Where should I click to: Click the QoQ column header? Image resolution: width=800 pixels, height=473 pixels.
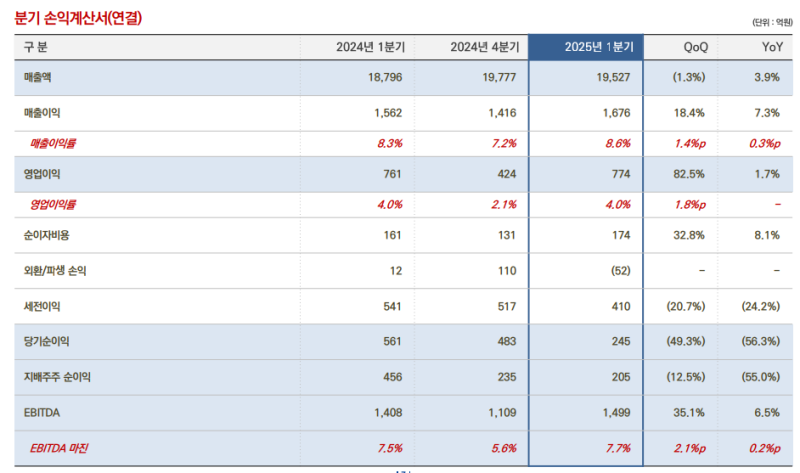(695, 47)
